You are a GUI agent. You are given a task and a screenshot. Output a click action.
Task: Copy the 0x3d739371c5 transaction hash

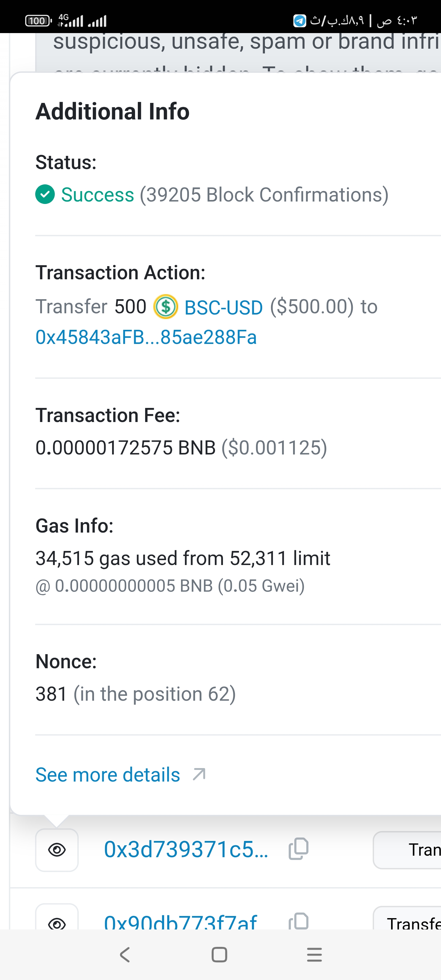coord(299,849)
